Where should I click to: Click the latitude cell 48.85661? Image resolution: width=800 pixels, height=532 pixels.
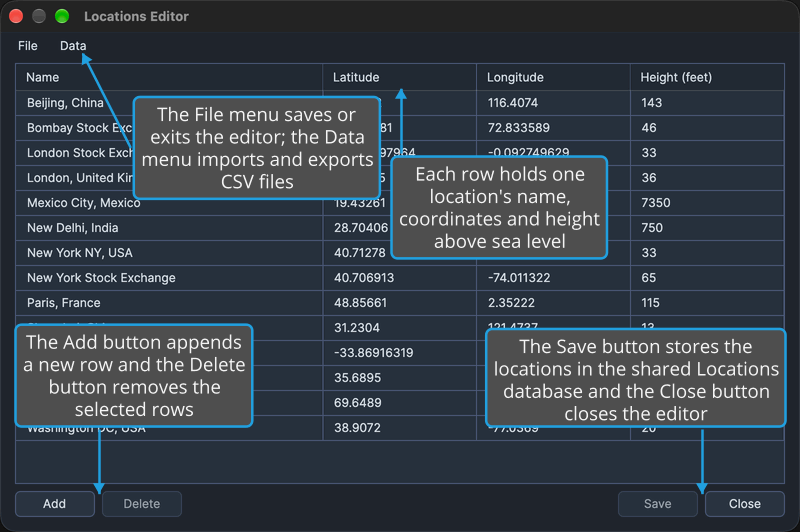[x=399, y=303]
